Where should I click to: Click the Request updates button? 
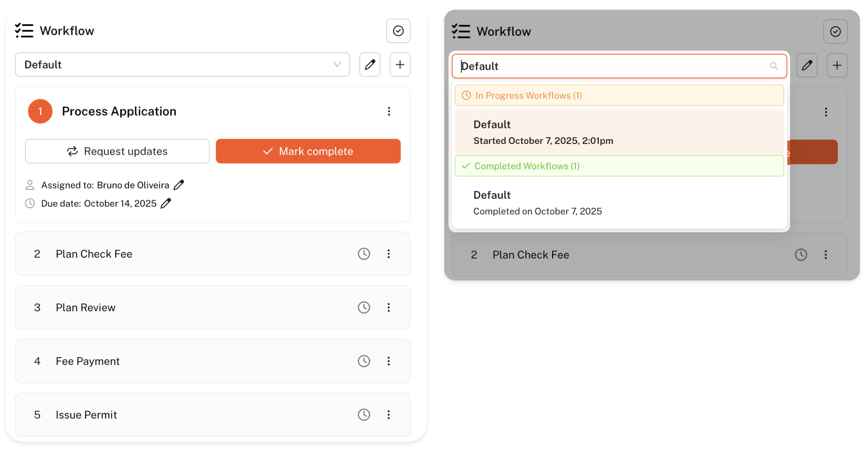click(x=117, y=151)
